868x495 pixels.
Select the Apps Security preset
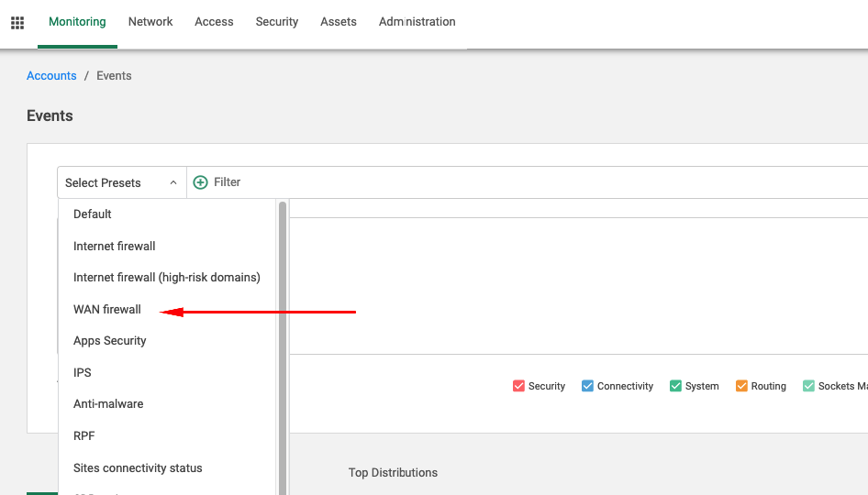[110, 340]
